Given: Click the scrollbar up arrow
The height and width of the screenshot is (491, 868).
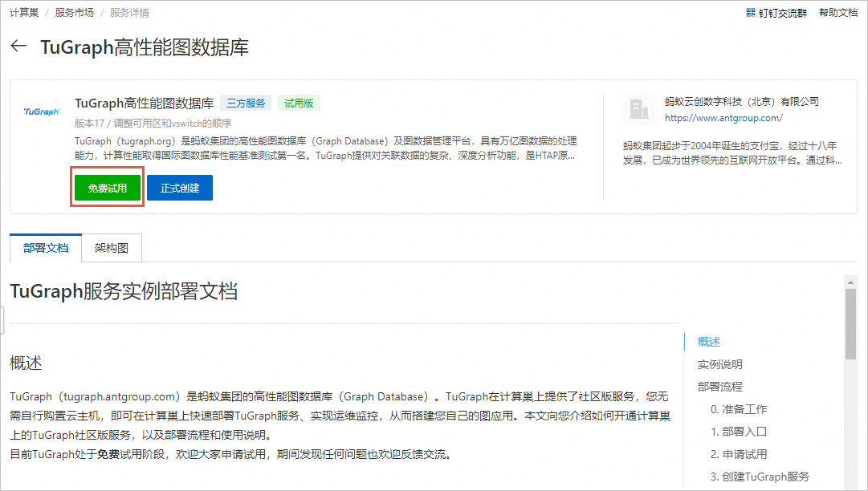Looking at the screenshot, I should 851,282.
